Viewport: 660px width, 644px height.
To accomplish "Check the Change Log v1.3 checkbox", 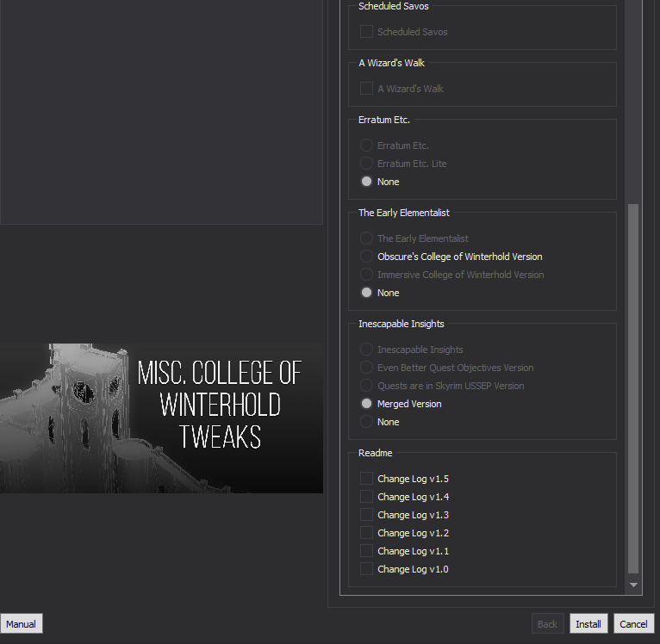I will (x=366, y=515).
